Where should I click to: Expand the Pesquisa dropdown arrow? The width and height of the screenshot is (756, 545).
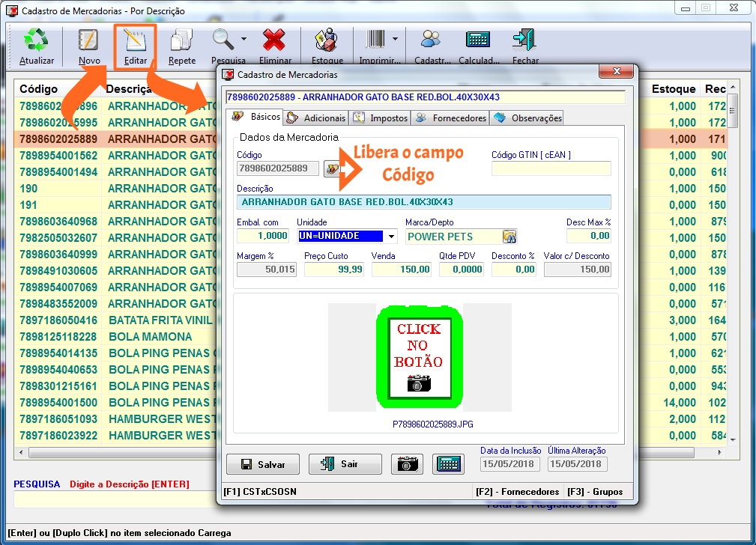tap(244, 39)
